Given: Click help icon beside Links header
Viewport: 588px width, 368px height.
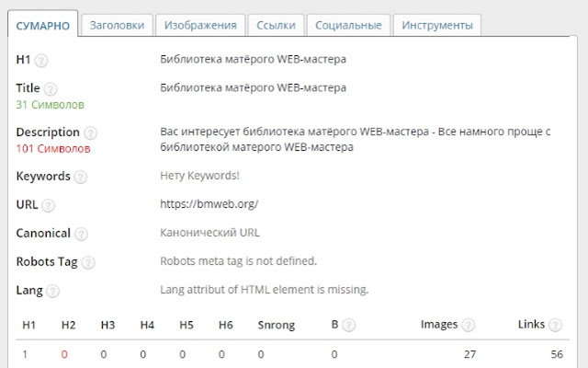Looking at the screenshot, I should pyautogui.click(x=555, y=325).
